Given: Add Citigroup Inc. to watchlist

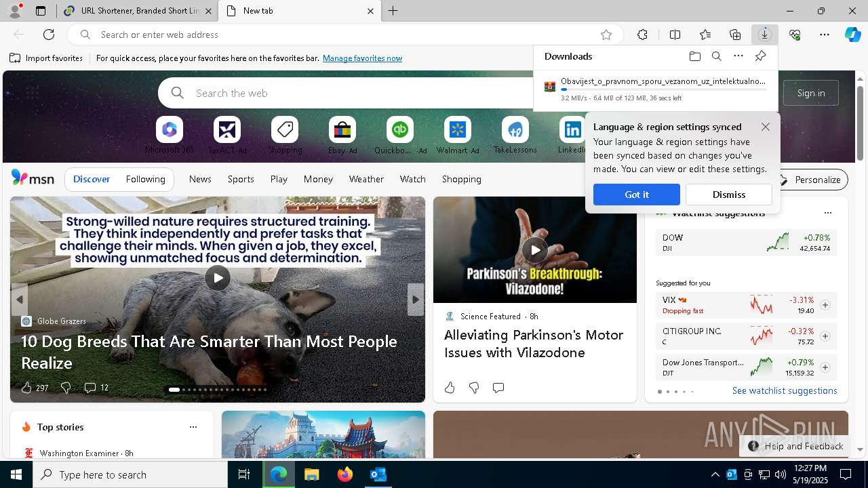Looking at the screenshot, I should [825, 336].
